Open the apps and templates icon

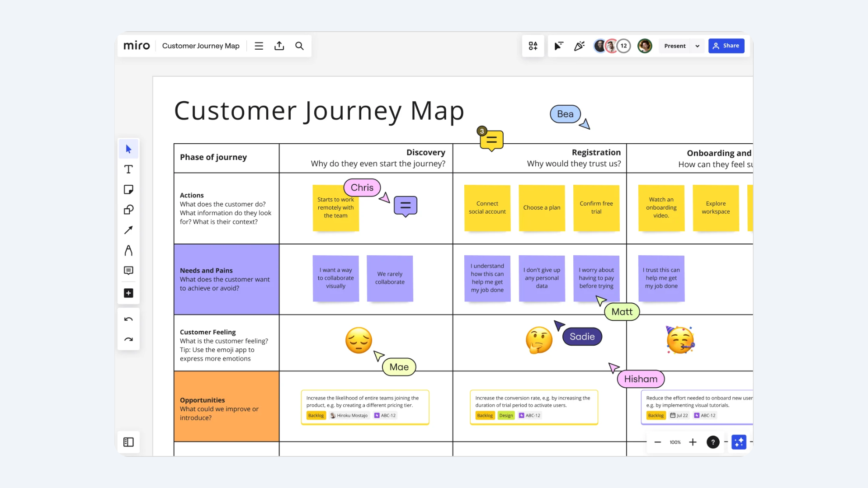click(x=533, y=46)
